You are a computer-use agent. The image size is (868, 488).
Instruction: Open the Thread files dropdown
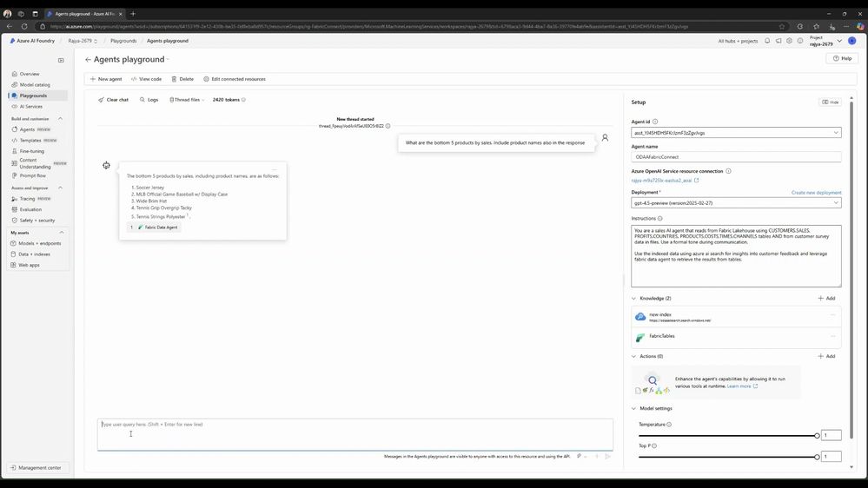(x=187, y=100)
